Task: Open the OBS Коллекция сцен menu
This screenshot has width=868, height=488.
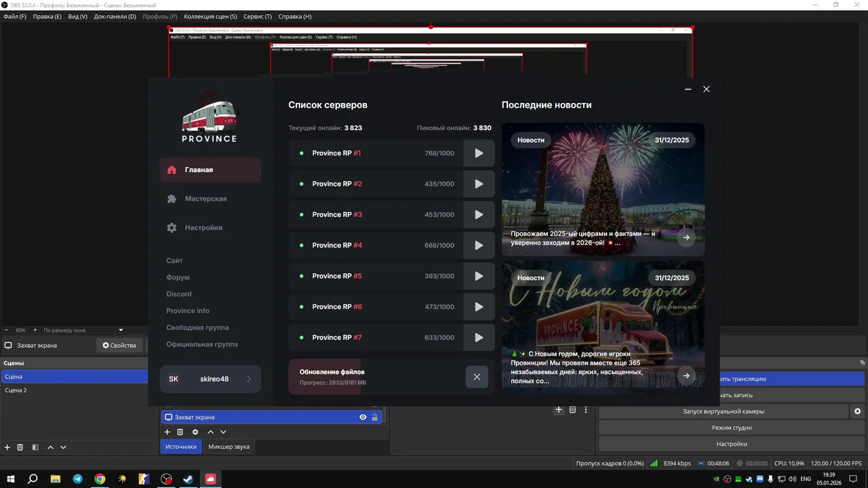Action: pyautogui.click(x=210, y=16)
